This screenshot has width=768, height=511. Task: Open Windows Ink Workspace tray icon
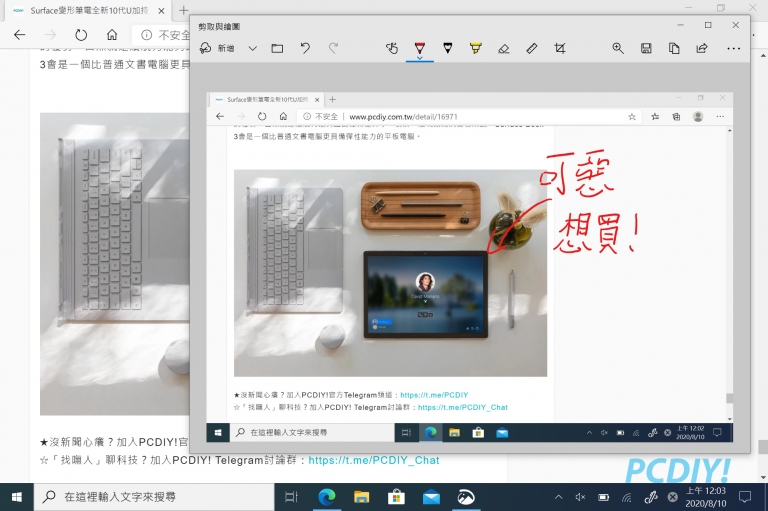tap(650, 497)
